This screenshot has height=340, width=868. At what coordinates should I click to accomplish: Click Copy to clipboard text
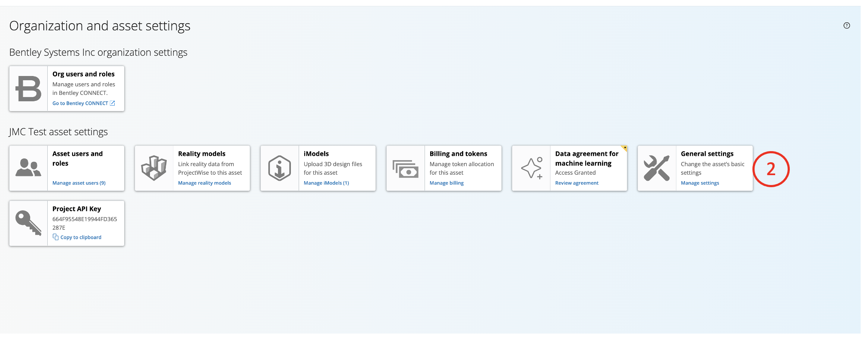pos(81,237)
